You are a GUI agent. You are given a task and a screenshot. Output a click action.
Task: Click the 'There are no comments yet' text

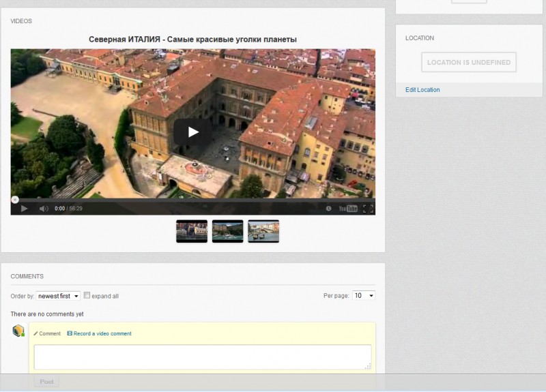pyautogui.click(x=47, y=314)
